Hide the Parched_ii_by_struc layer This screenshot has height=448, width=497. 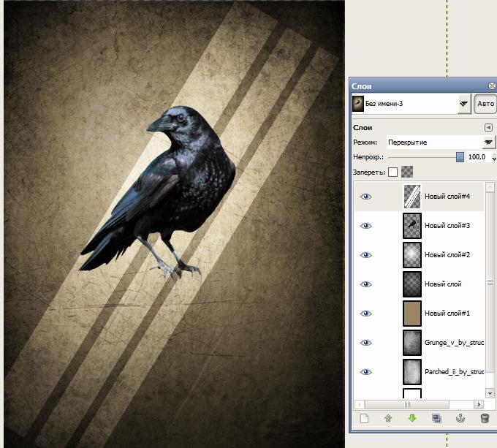pyautogui.click(x=365, y=372)
